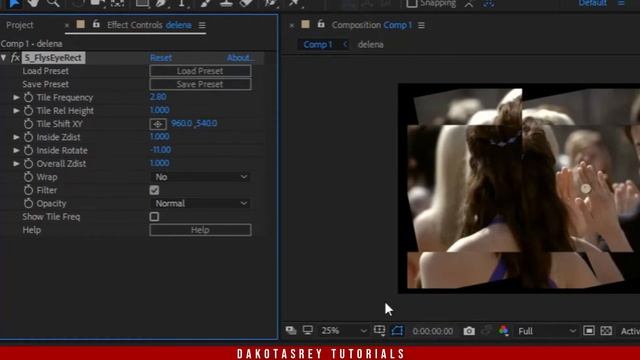Take a snapshot with the camera icon

point(469,331)
